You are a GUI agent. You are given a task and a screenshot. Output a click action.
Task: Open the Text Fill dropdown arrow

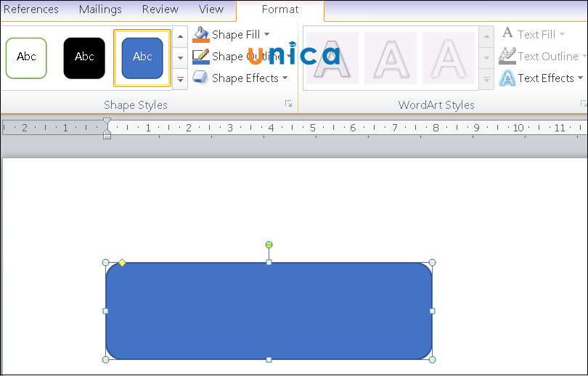(562, 34)
